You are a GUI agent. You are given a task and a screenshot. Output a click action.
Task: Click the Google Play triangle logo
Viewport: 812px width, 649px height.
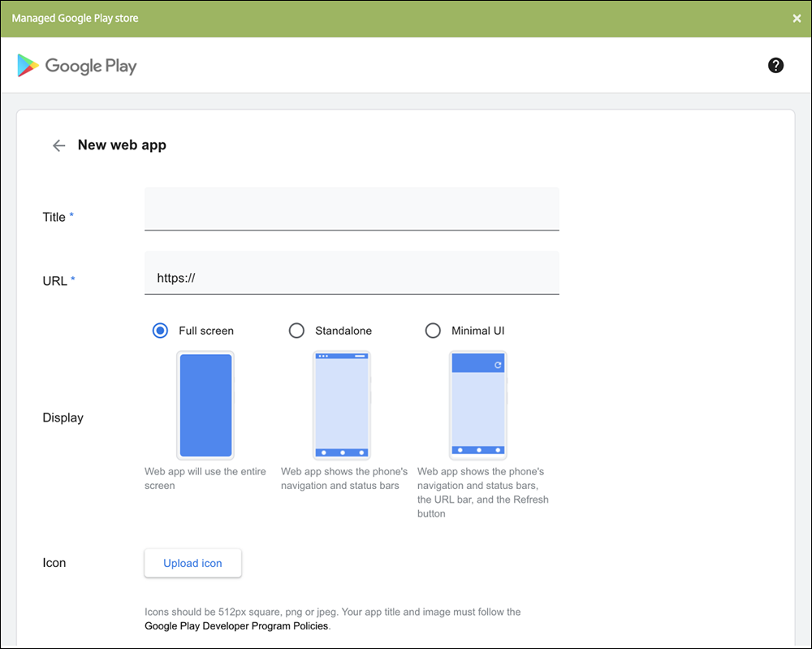(x=28, y=66)
